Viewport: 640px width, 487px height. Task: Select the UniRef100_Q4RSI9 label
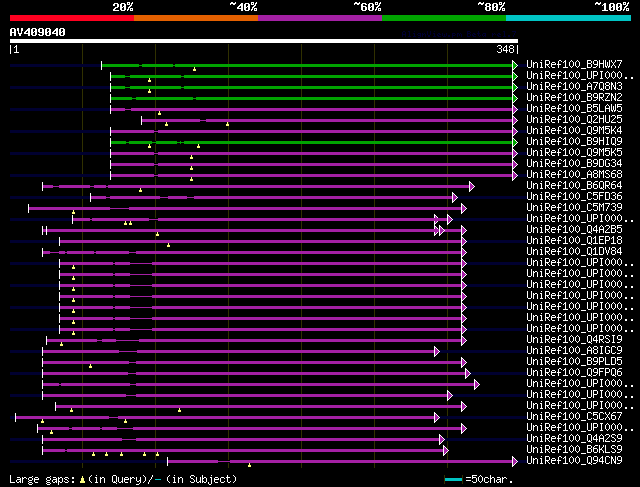(574, 339)
